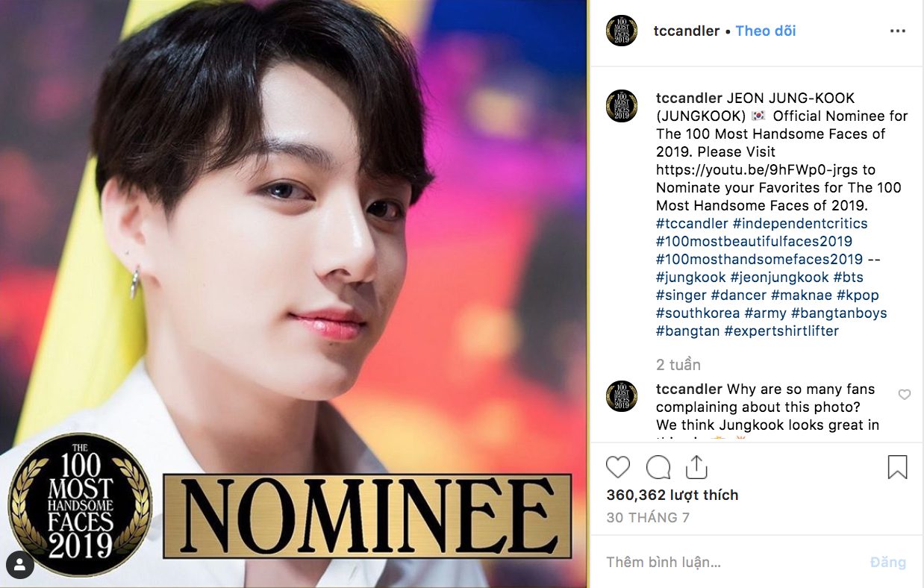Like the post with the heart icon
The image size is (924, 588).
click(618, 467)
